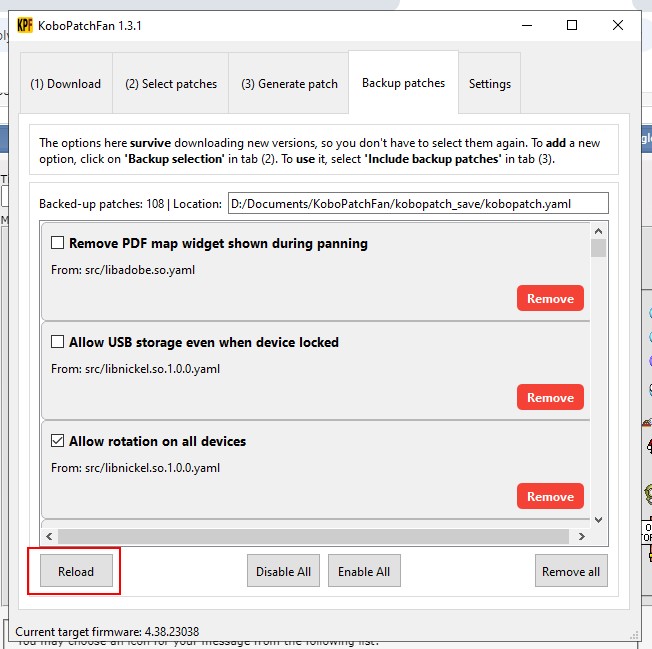Viewport: 652px width, 649px height.
Task: Minimize the KoboPatchFan window
Action: tap(527, 25)
